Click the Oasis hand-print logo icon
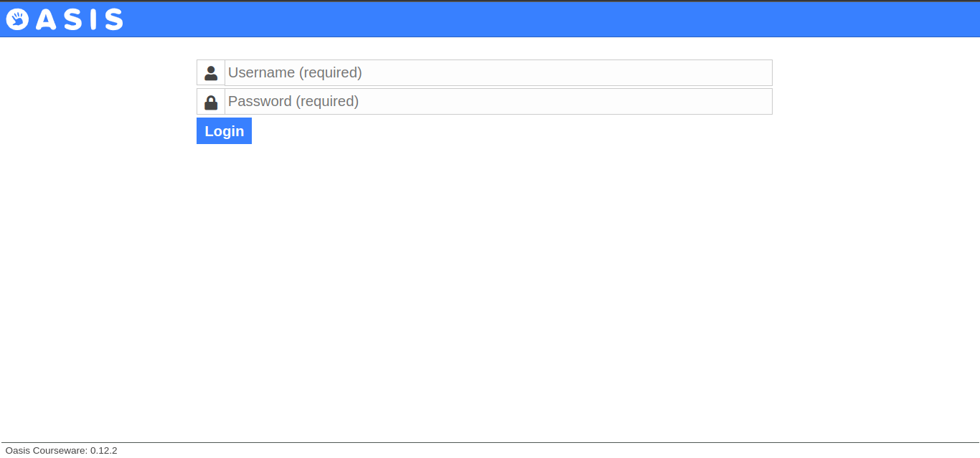This screenshot has width=980, height=458. pyautogui.click(x=17, y=19)
